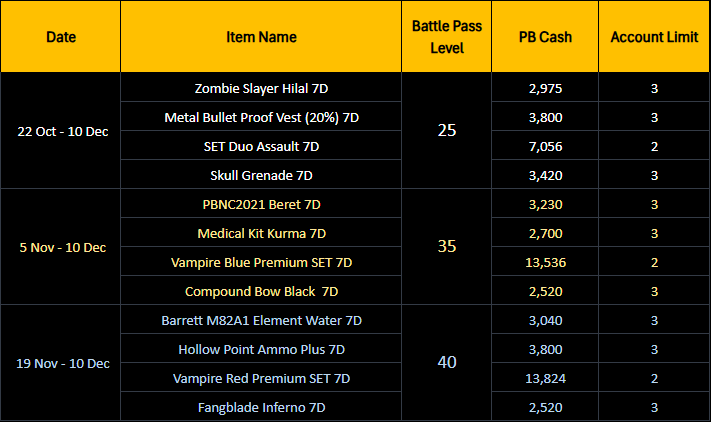The image size is (711, 422).
Task: Click the Battle Pass Level header
Action: [447, 37]
